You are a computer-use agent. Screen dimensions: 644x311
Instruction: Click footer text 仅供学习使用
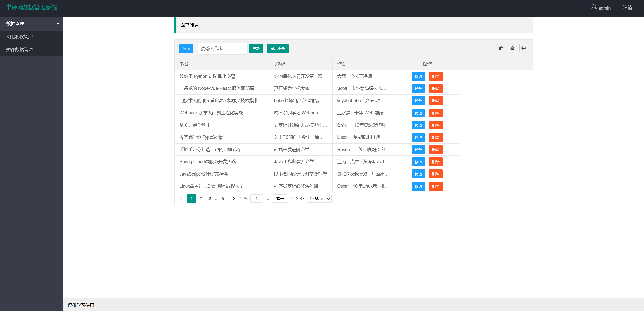[81, 305]
